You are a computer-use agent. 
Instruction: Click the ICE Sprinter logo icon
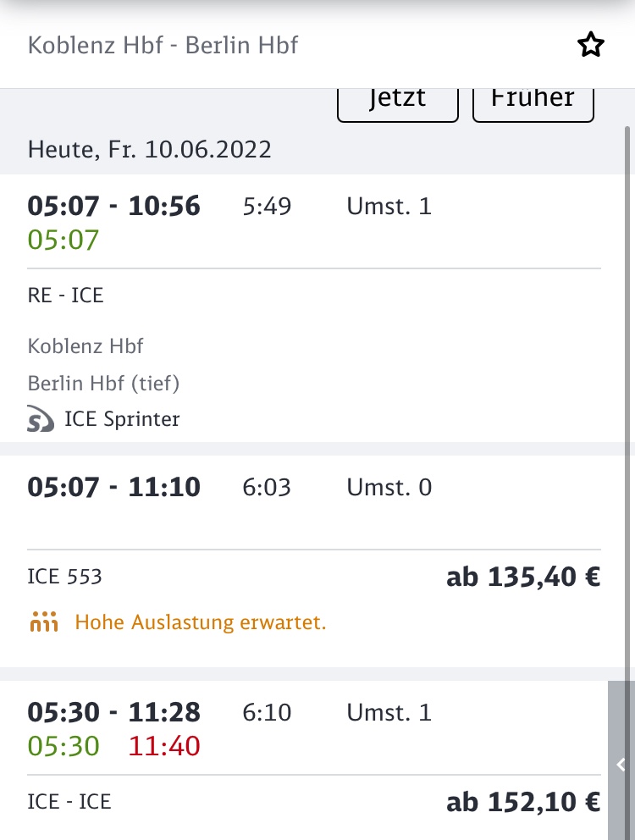coord(41,419)
